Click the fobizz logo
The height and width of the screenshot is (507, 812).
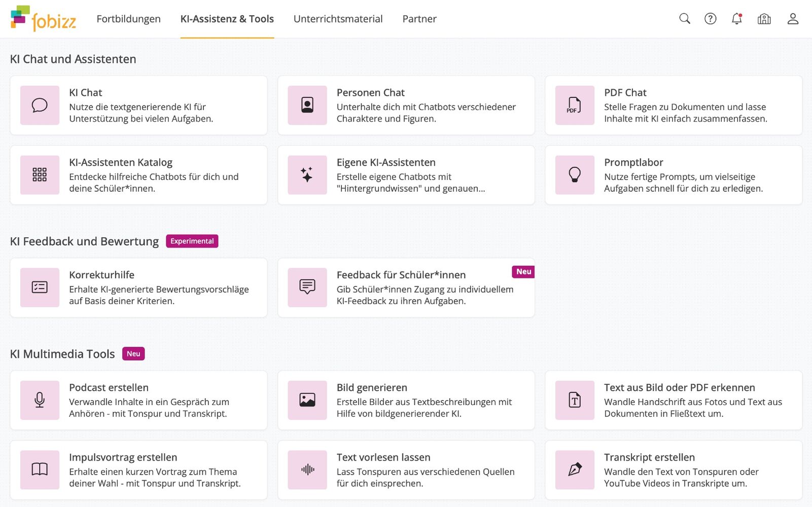tap(44, 19)
